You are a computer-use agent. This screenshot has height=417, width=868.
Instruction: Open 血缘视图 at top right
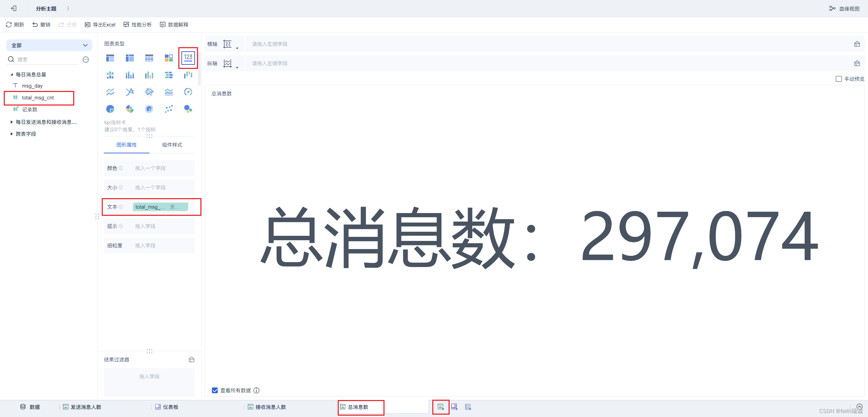845,8
